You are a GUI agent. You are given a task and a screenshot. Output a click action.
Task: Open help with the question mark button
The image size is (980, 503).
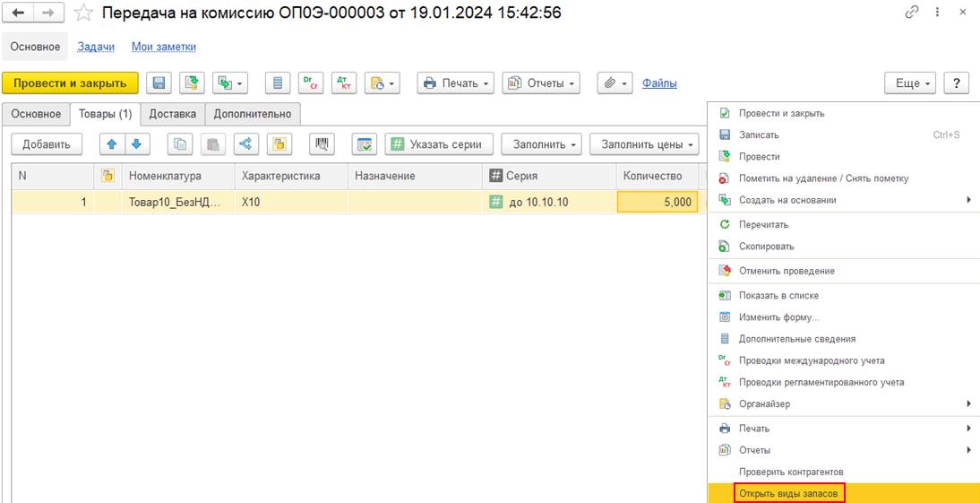[x=956, y=83]
